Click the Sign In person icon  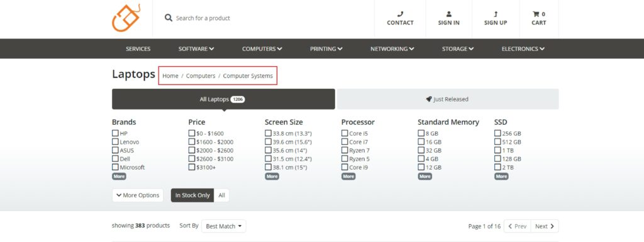click(448, 14)
